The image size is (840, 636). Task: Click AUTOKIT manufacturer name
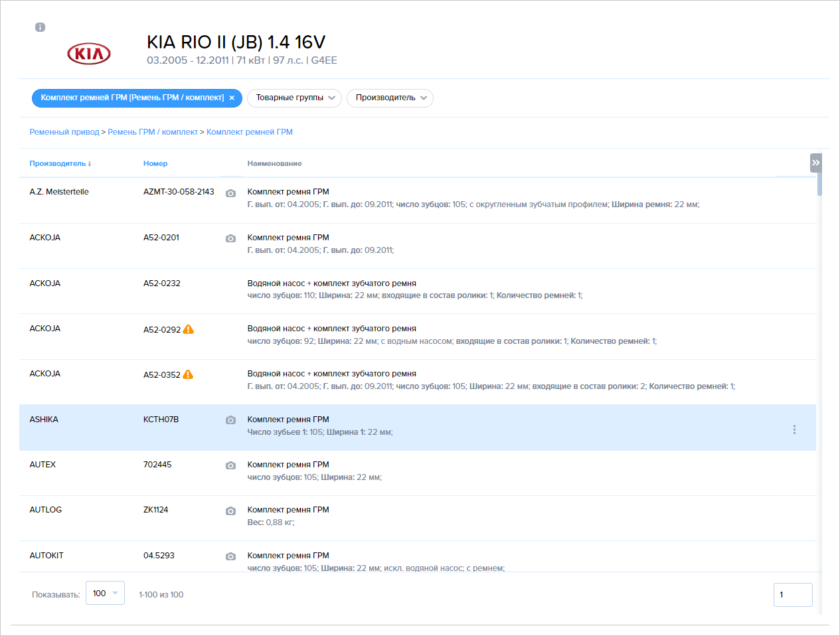coord(46,556)
